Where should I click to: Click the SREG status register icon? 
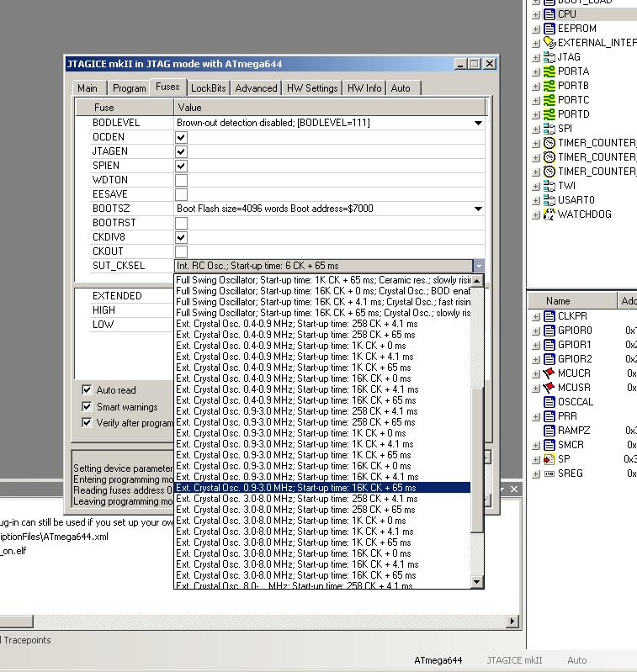[x=549, y=474]
